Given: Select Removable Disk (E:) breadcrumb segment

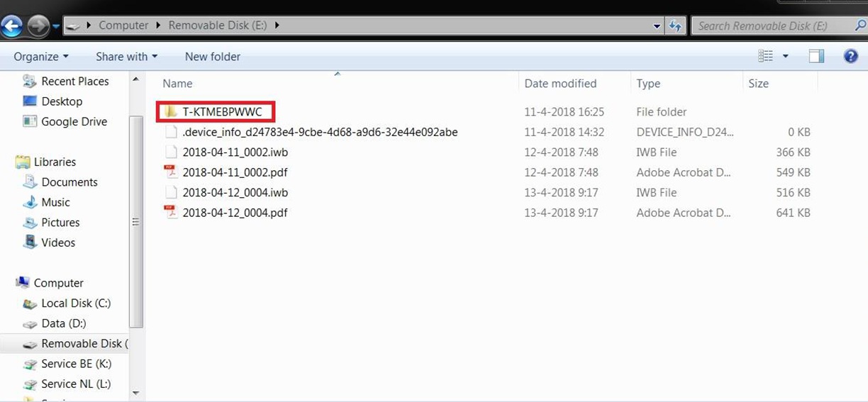Looking at the screenshot, I should pos(218,26).
